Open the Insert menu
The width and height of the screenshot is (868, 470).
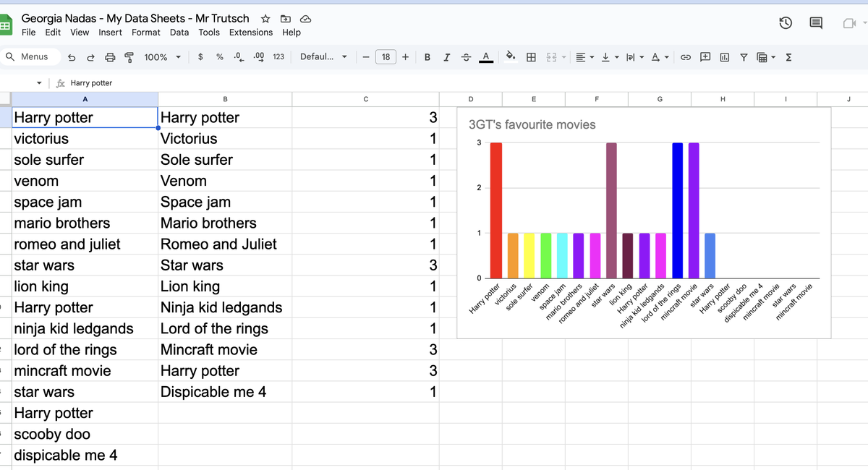point(111,33)
